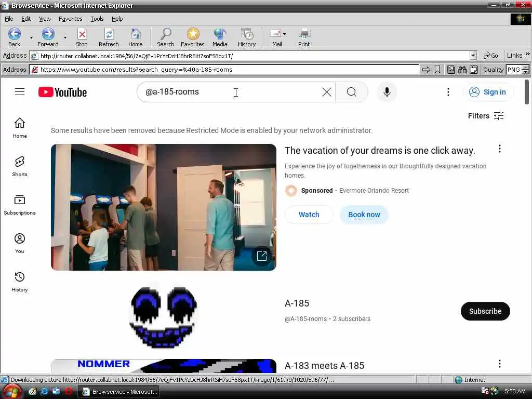Open Shorts in the YouTube sidebar

(20, 166)
